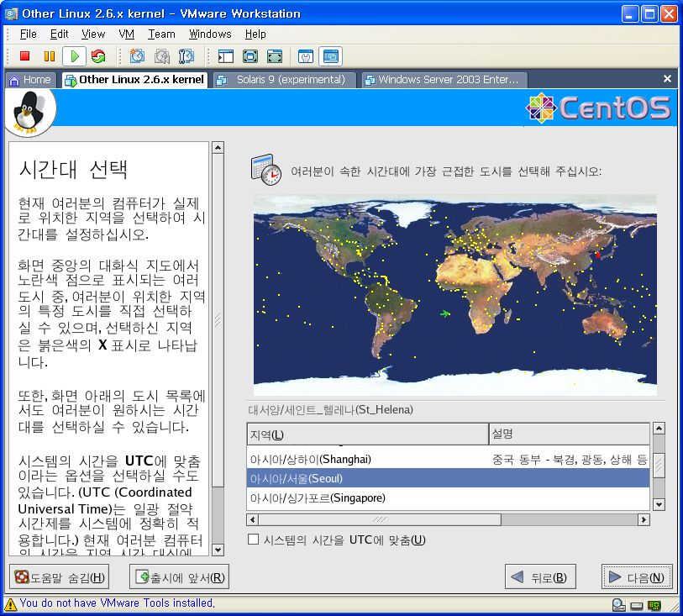Click the Revert to Snapshot icon

coord(161,56)
